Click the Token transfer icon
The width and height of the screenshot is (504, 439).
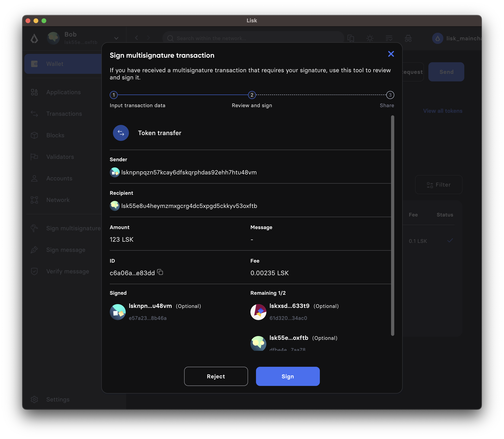coord(121,133)
